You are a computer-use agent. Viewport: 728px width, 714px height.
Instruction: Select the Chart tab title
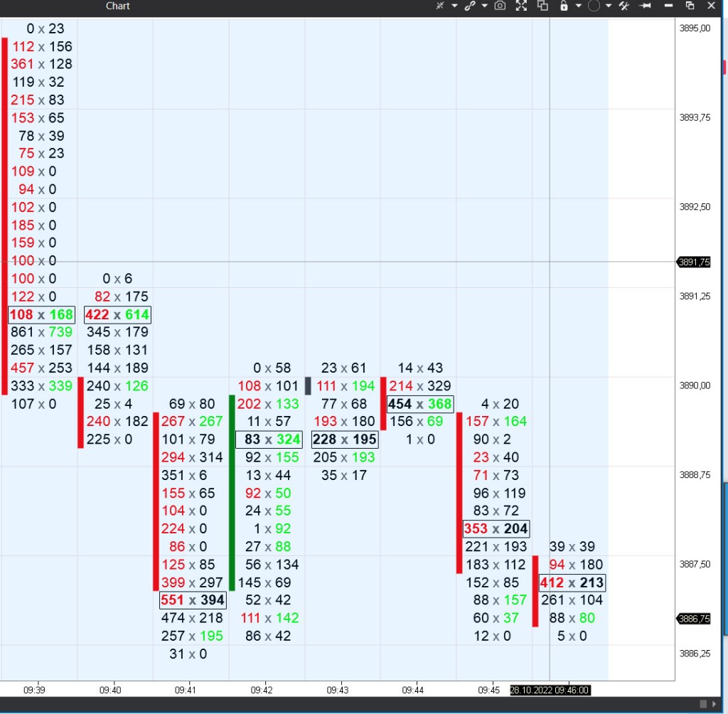tap(118, 6)
